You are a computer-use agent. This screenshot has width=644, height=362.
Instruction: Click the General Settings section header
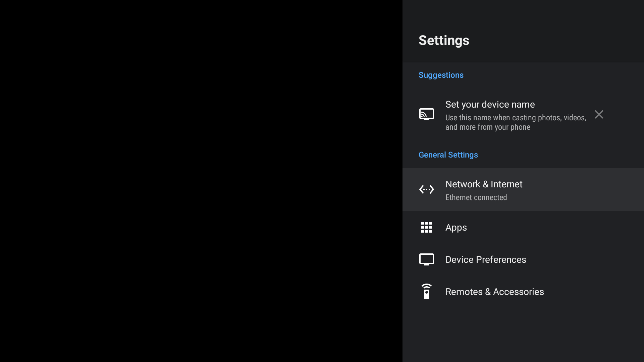[x=448, y=155]
